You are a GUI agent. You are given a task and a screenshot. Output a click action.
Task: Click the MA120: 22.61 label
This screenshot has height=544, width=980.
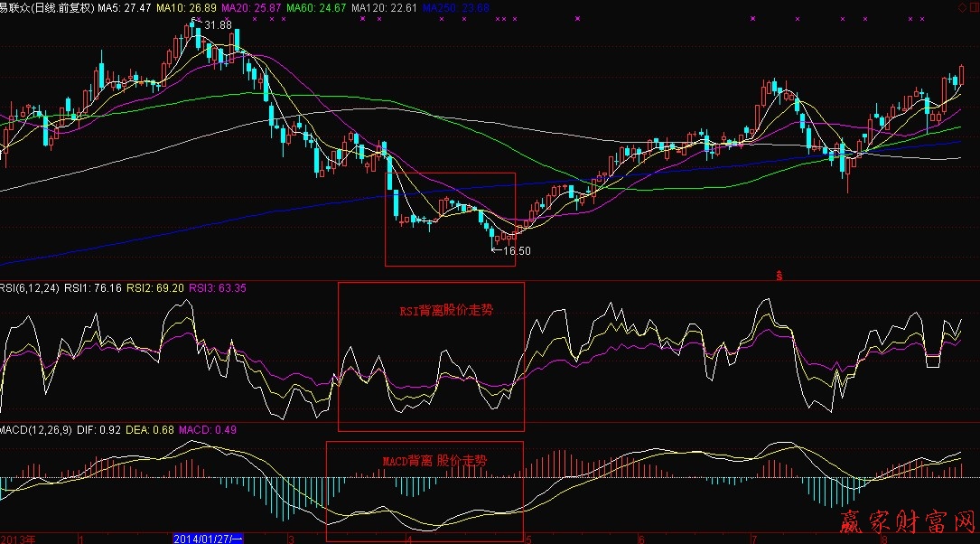[385, 7]
